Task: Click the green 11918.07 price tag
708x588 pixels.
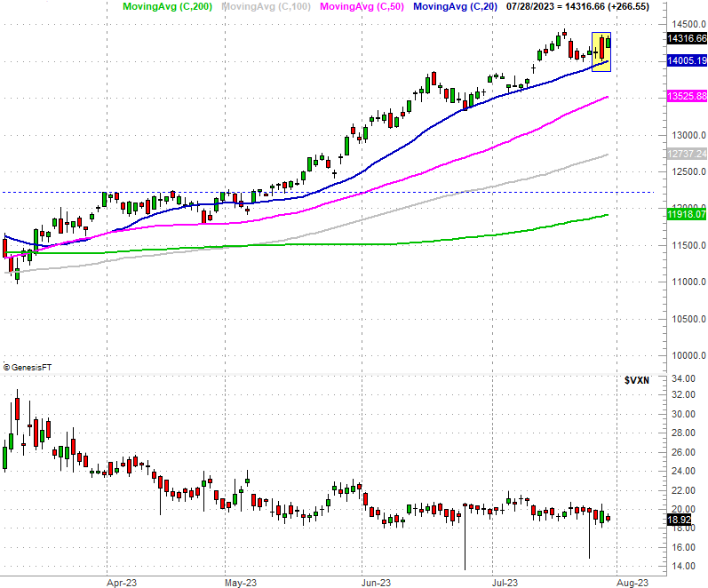Action: point(687,214)
